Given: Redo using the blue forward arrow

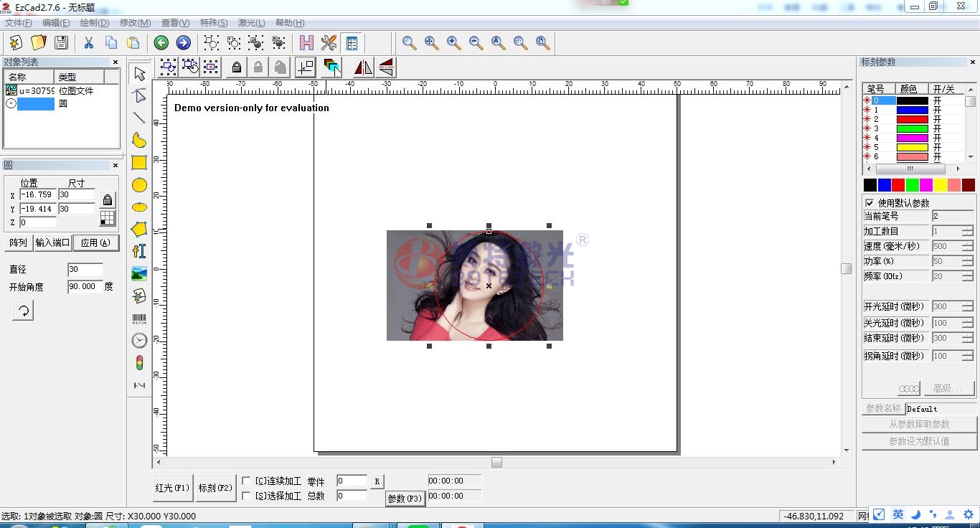Looking at the screenshot, I should pos(184,43).
